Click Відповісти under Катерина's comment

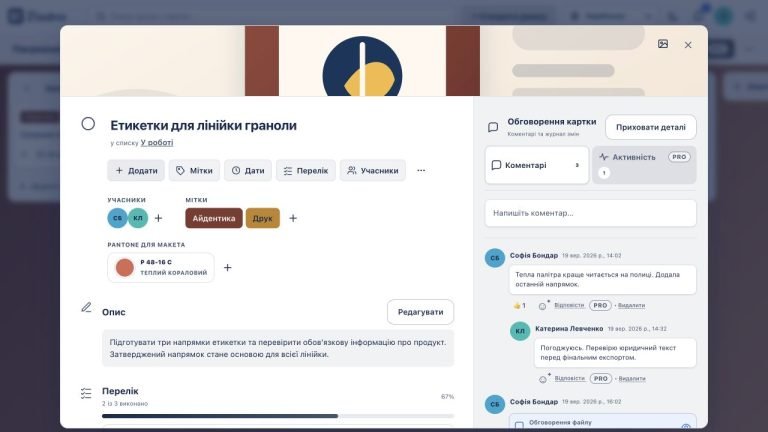coord(570,378)
